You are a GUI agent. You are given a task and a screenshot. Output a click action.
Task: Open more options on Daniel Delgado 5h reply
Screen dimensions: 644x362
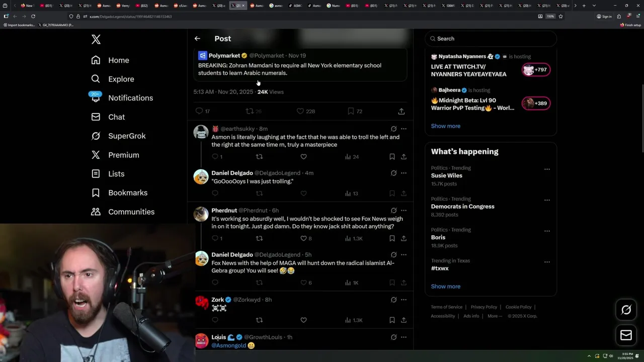click(404, 255)
